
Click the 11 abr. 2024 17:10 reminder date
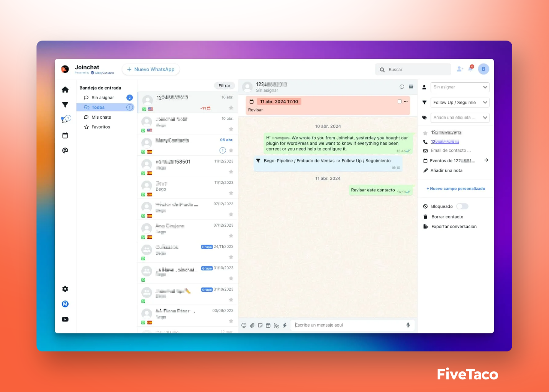(279, 101)
